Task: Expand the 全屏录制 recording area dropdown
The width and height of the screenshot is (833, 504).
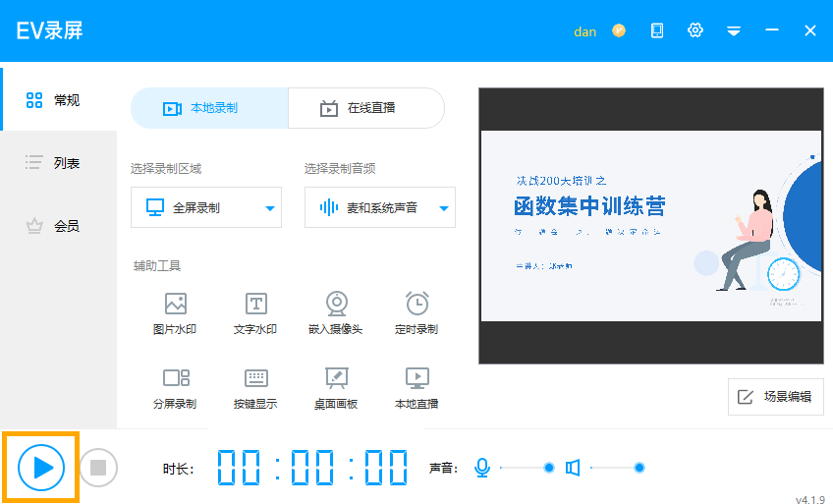Action: point(206,207)
